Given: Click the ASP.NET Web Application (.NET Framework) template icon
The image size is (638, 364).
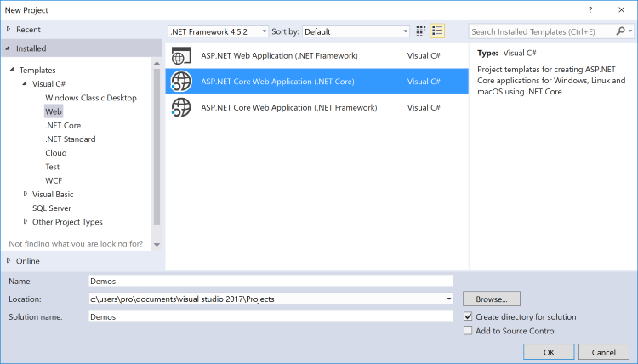Looking at the screenshot, I should point(181,56).
